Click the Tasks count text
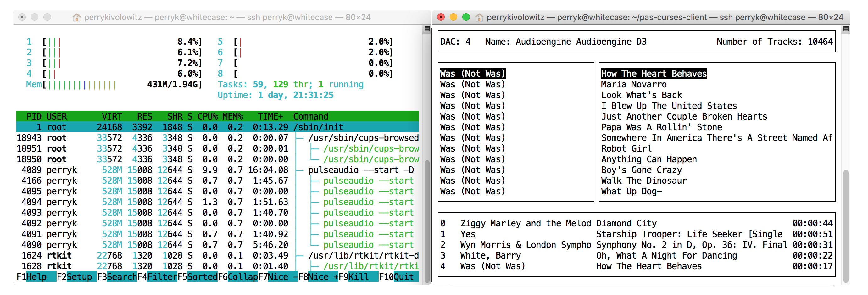This screenshot has height=295, width=868. [x=291, y=84]
